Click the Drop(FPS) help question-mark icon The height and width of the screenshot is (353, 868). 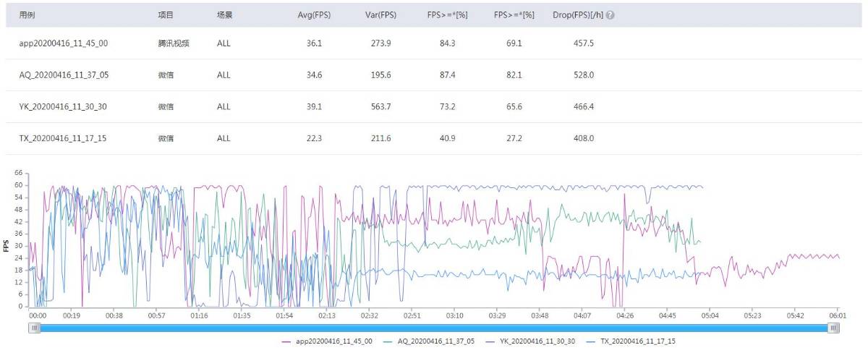611,15
